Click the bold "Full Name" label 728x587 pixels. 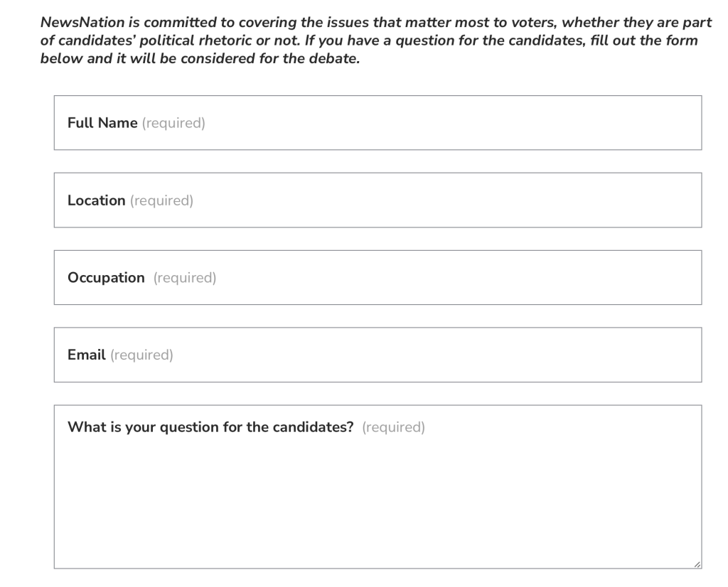[102, 123]
